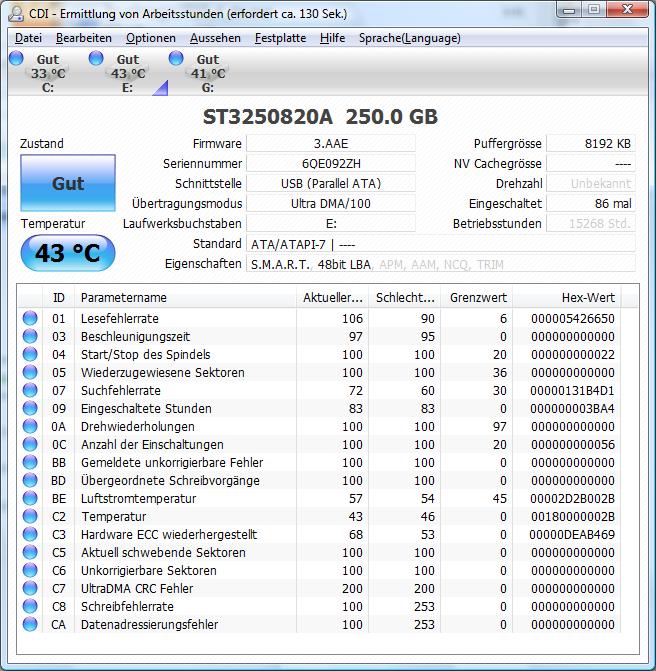This screenshot has width=656, height=671.
Task: Click status icon for Hardware ECC wiederhergestellt
Action: 30,534
